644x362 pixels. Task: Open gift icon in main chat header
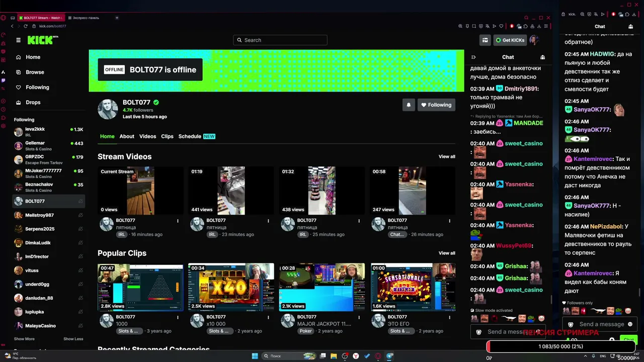tap(542, 57)
